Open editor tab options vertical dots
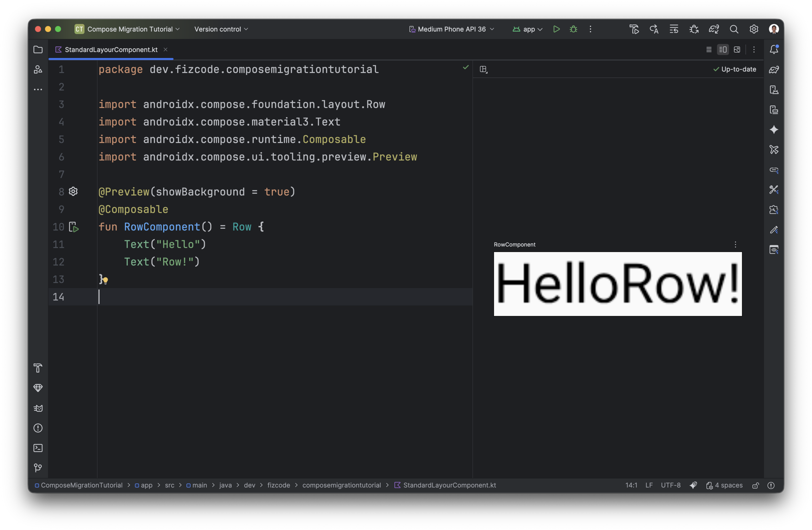The width and height of the screenshot is (812, 530). coord(754,49)
